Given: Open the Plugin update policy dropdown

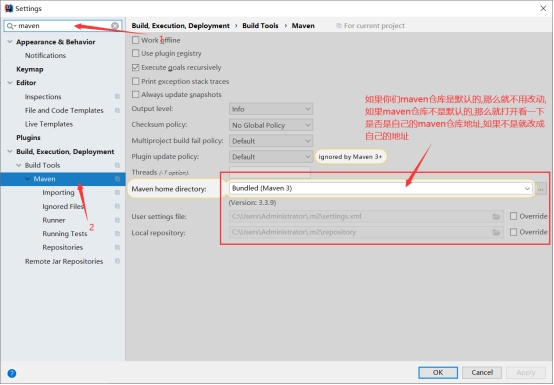Looking at the screenshot, I should point(271,156).
